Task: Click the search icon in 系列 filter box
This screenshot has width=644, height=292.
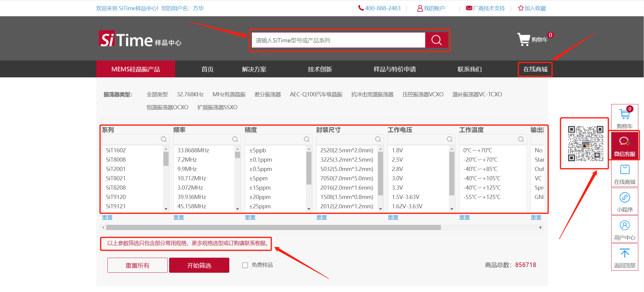Action: tap(164, 139)
